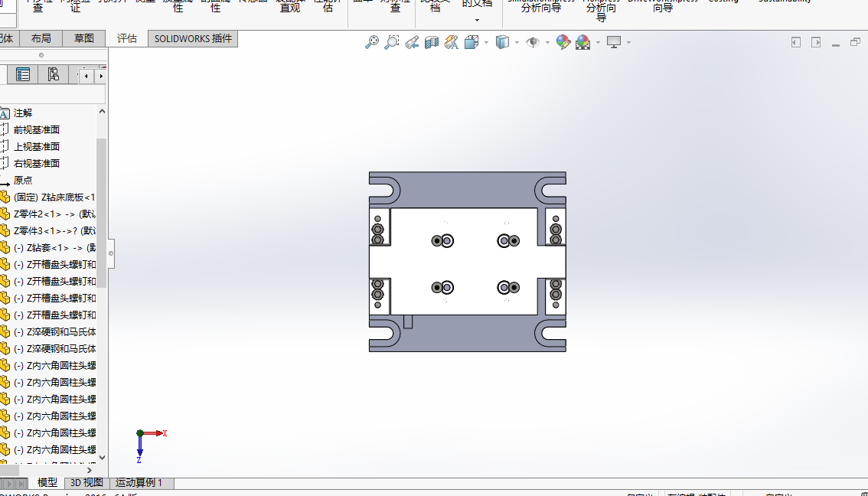Switch to the 评估 ribbon tab

(127, 38)
